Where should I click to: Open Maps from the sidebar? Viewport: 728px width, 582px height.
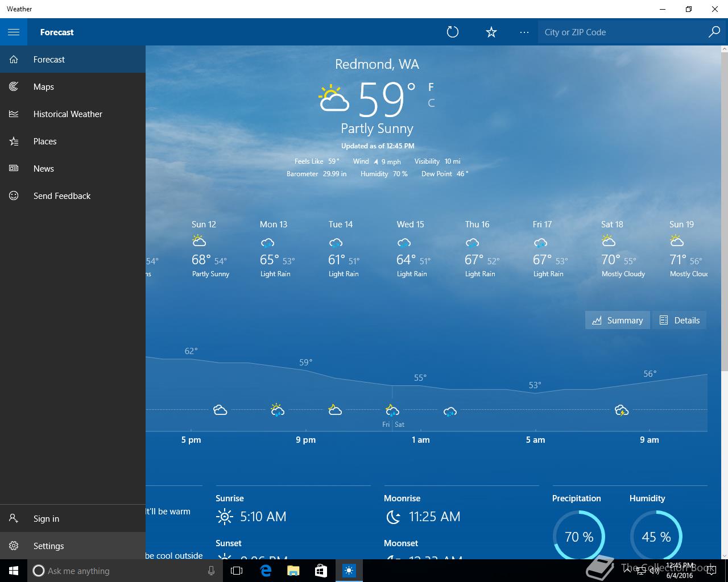coord(73,86)
